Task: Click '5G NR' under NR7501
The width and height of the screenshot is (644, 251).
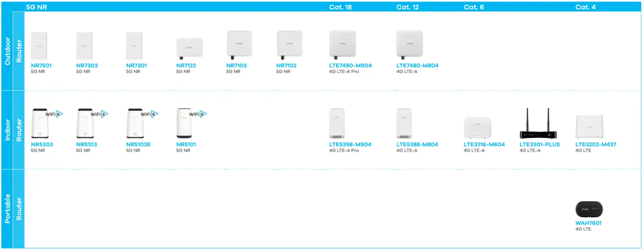Action: click(38, 71)
